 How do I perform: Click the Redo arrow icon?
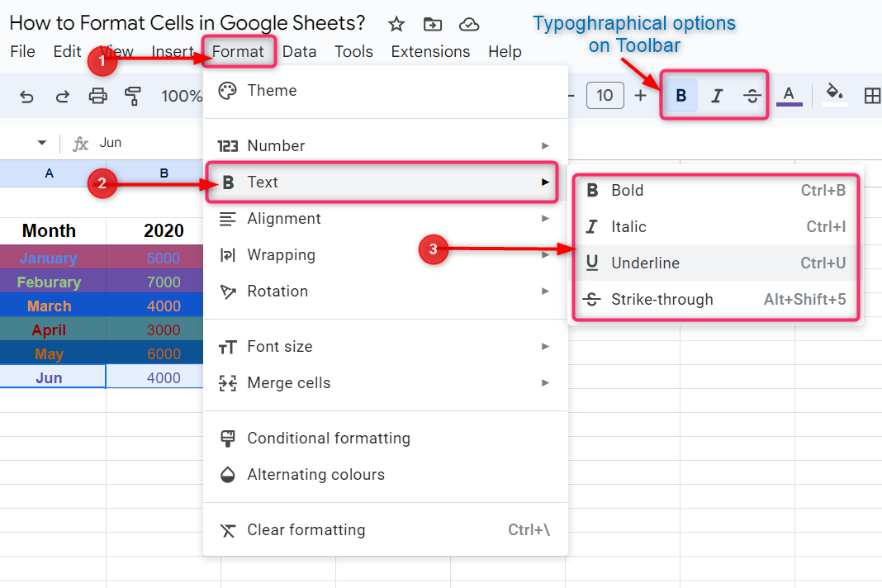click(x=63, y=97)
